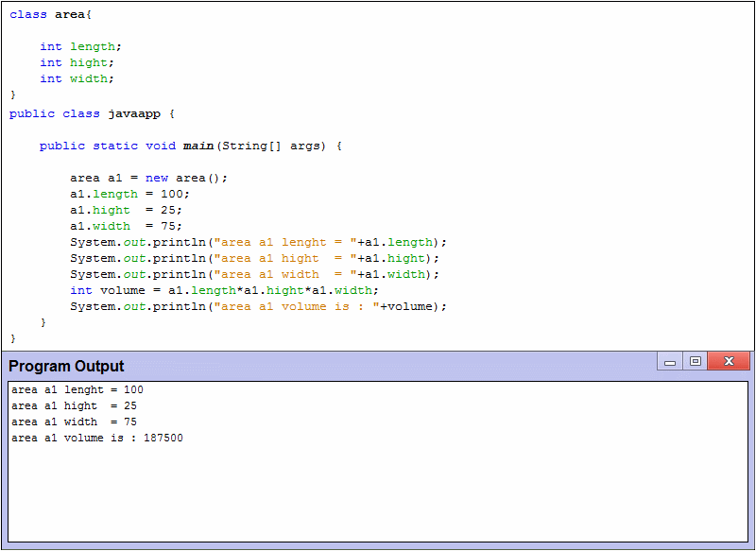Click the 'a1.width = 75;' line
The image size is (756, 551).
[x=126, y=226]
